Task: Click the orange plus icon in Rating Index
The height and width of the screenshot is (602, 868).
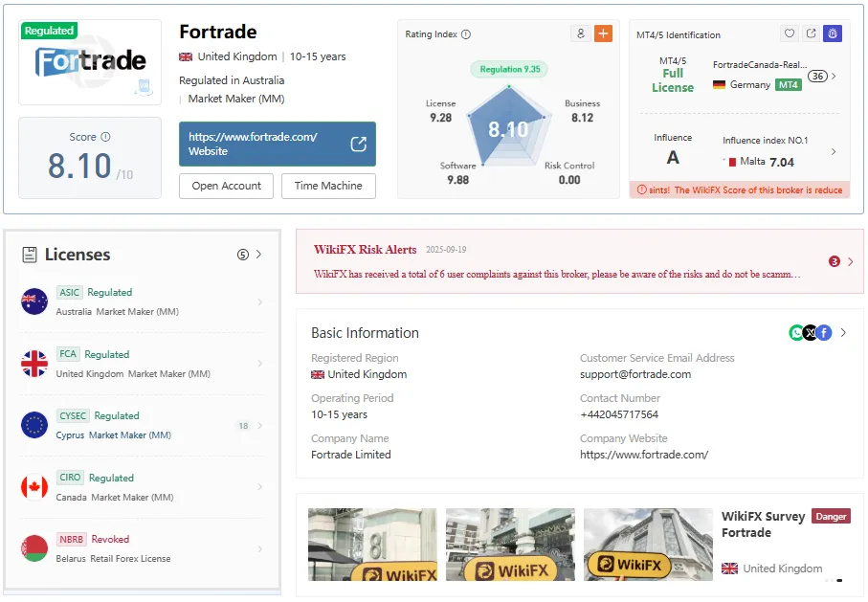Action: pos(603,33)
